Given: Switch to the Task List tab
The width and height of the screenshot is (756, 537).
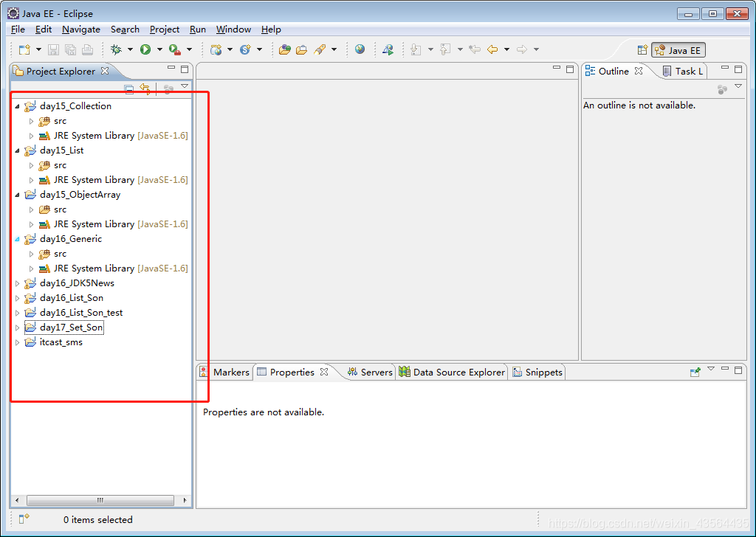Looking at the screenshot, I should tap(683, 72).
